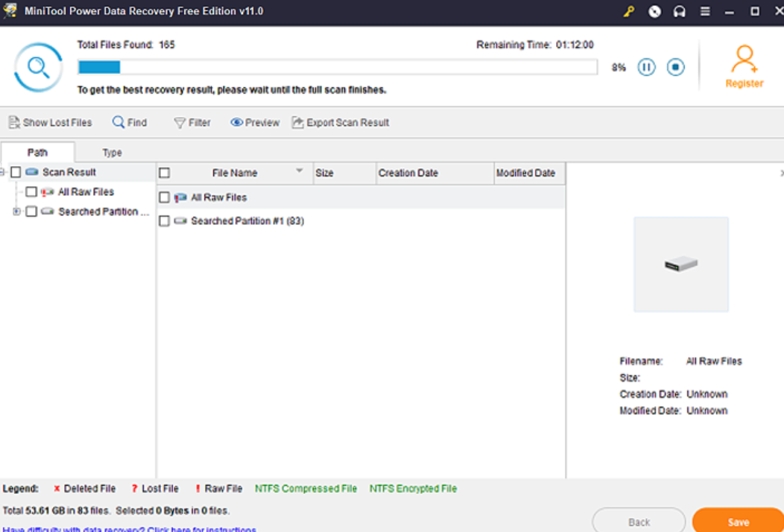Image resolution: width=784 pixels, height=532 pixels.
Task: Open the Find tool
Action: click(x=130, y=122)
